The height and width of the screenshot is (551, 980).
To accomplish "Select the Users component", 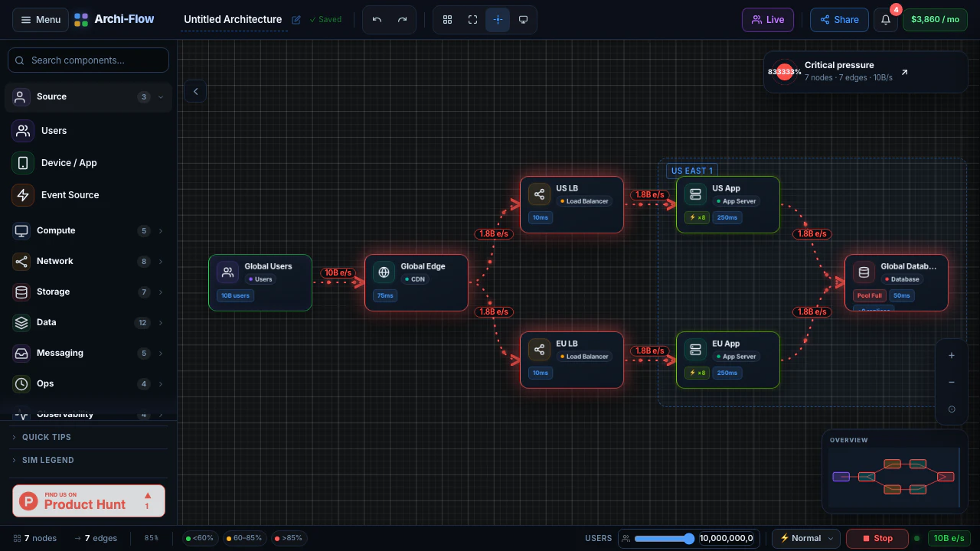I will pyautogui.click(x=88, y=131).
